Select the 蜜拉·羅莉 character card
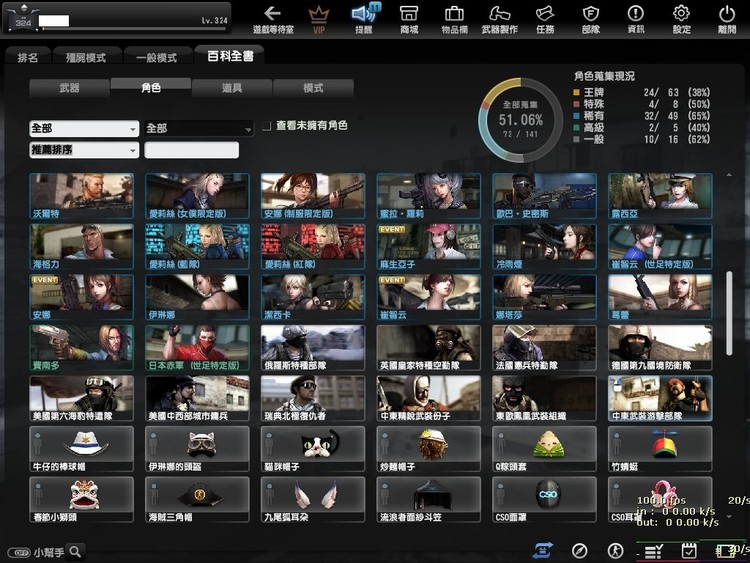Image resolution: width=750 pixels, height=563 pixels. [429, 196]
